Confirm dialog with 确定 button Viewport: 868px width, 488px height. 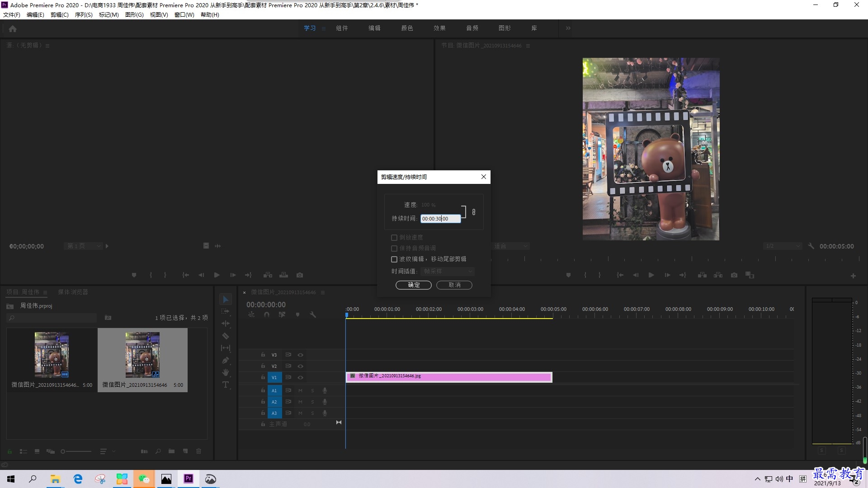pyautogui.click(x=414, y=285)
